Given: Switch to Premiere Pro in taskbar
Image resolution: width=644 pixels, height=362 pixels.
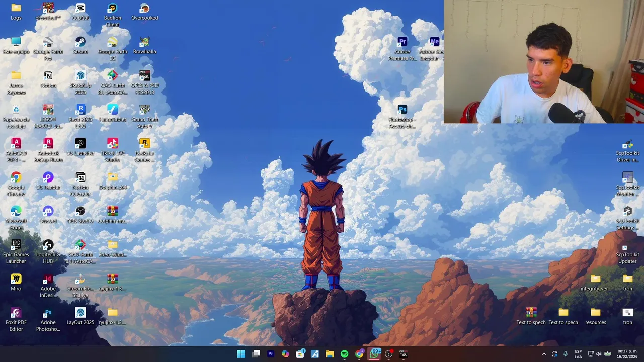Looking at the screenshot, I should coord(271,354).
